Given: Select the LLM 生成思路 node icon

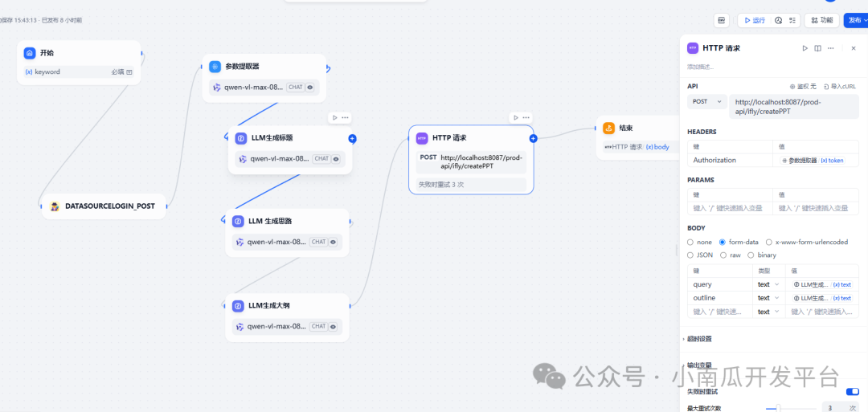Looking at the screenshot, I should coord(238,221).
